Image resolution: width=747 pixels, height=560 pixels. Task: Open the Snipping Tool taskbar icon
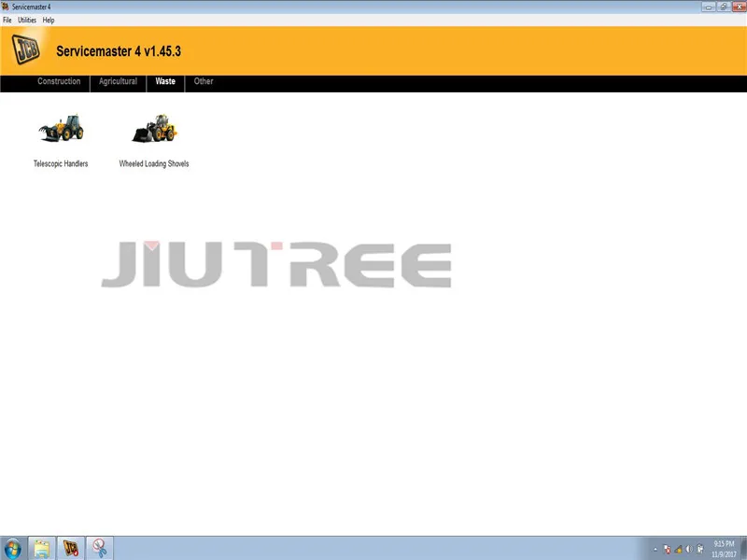[x=100, y=549]
